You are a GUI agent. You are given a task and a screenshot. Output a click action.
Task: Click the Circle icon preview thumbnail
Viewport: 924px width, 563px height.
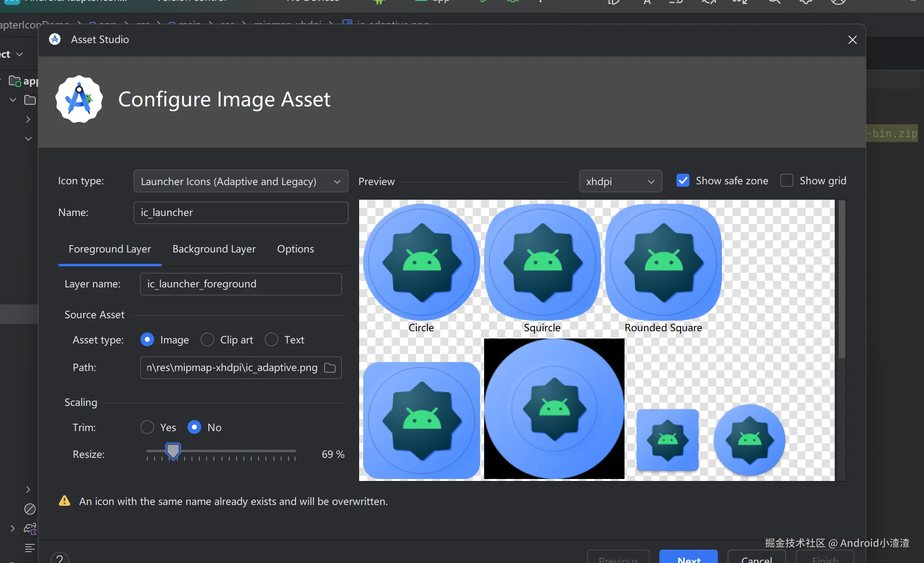tap(422, 263)
